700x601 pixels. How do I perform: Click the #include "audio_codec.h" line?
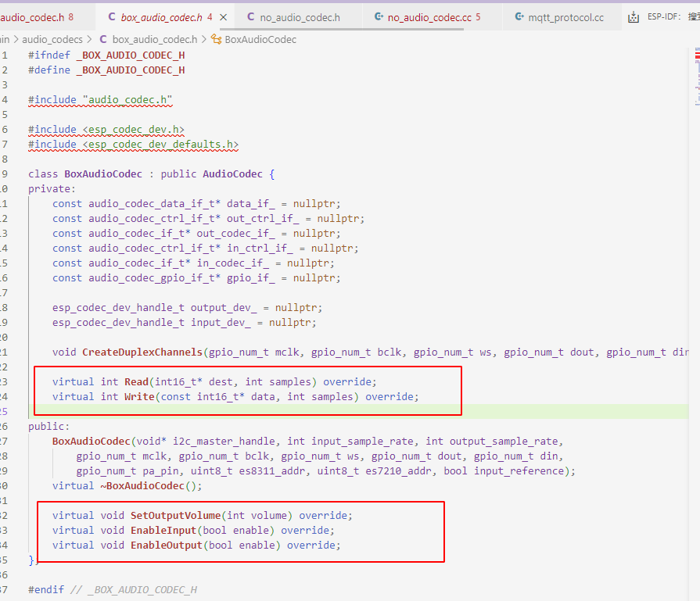(100, 99)
